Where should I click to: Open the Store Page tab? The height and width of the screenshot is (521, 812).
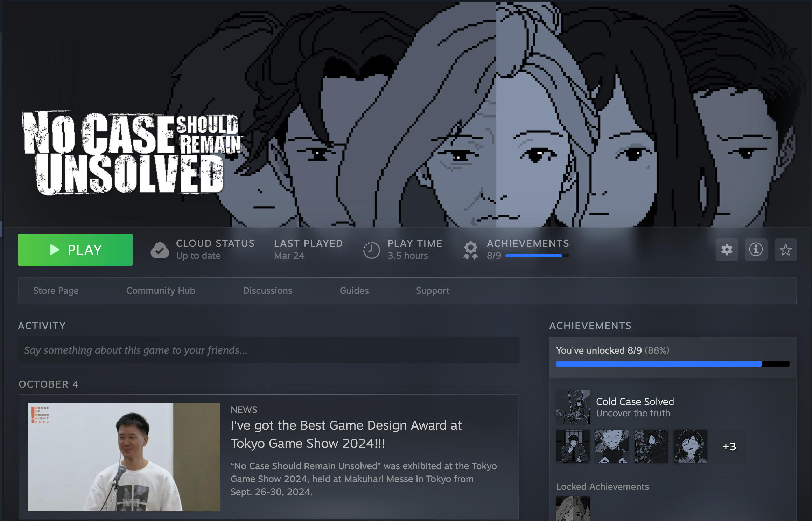pos(56,291)
